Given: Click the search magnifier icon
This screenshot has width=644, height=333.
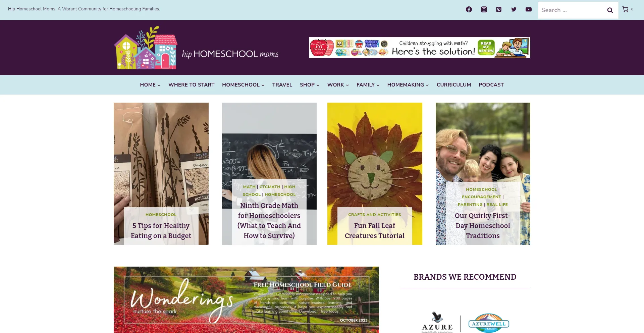Looking at the screenshot, I should [x=610, y=10].
